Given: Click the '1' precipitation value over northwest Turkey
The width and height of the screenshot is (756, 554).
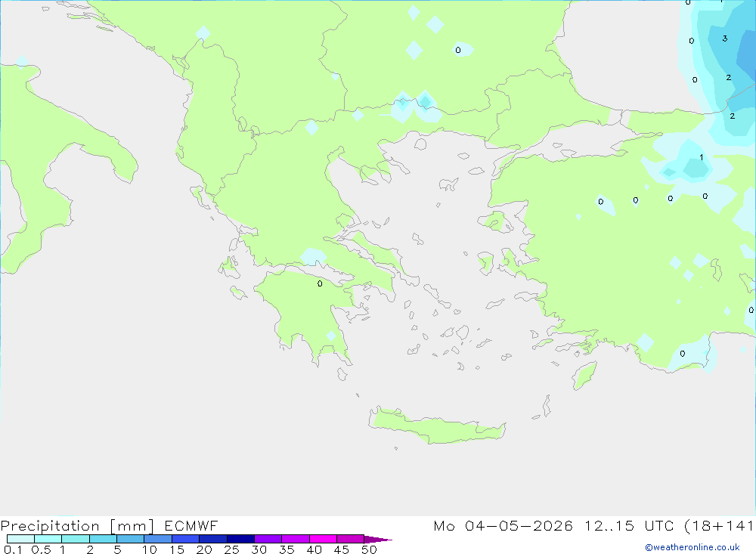Looking at the screenshot, I should [x=701, y=157].
